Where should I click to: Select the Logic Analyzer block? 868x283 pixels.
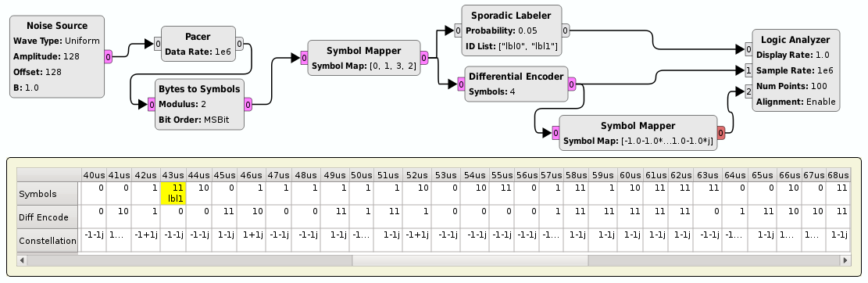(795, 70)
